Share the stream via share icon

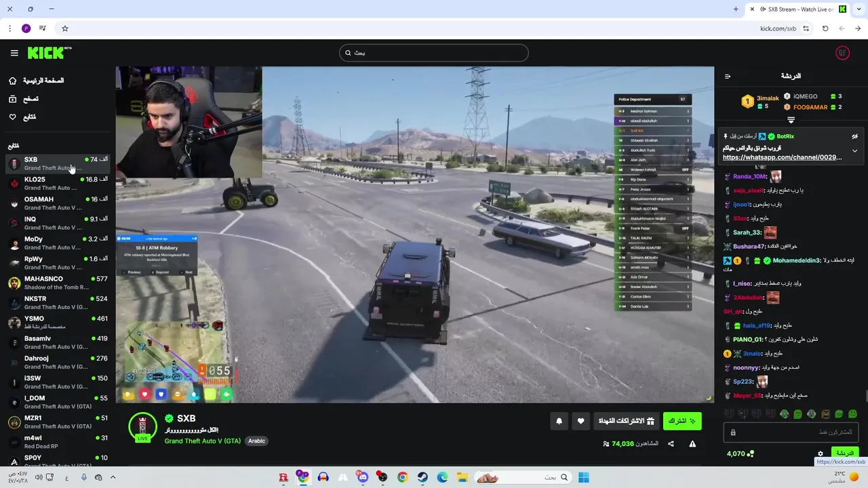pos(671,444)
